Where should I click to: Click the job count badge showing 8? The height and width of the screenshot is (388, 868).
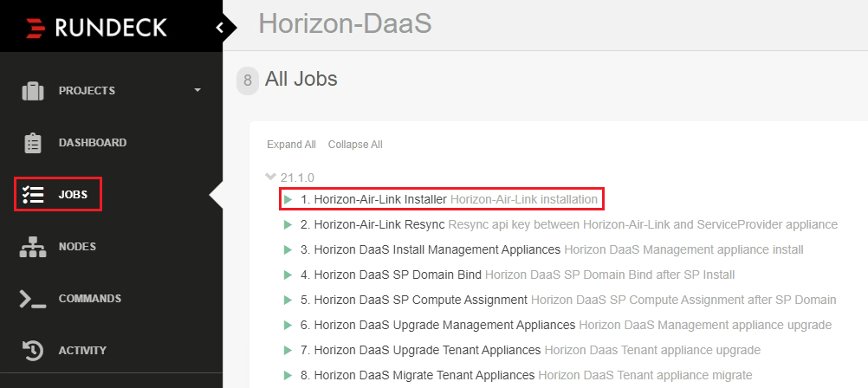tap(248, 81)
